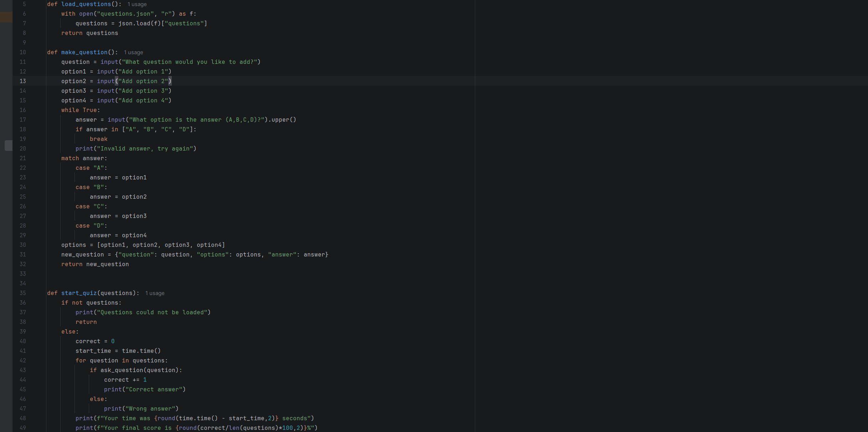Click the "Add option 4" string
The image size is (868, 432).
(143, 101)
